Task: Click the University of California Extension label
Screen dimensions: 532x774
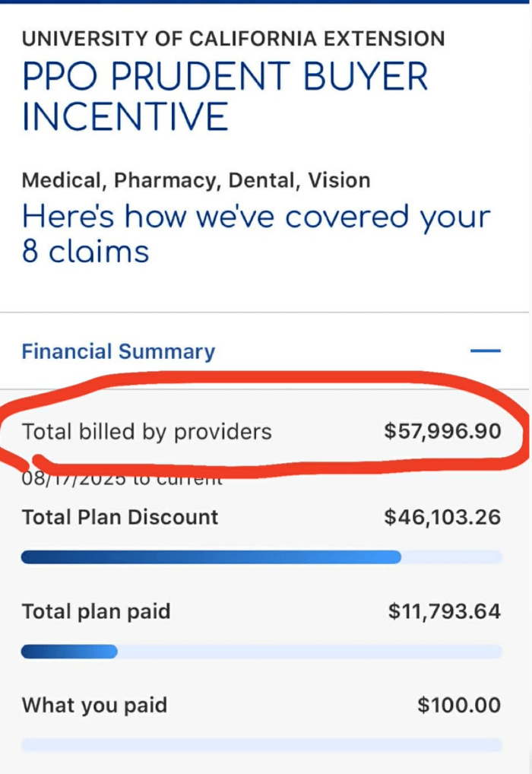Action: [233, 39]
